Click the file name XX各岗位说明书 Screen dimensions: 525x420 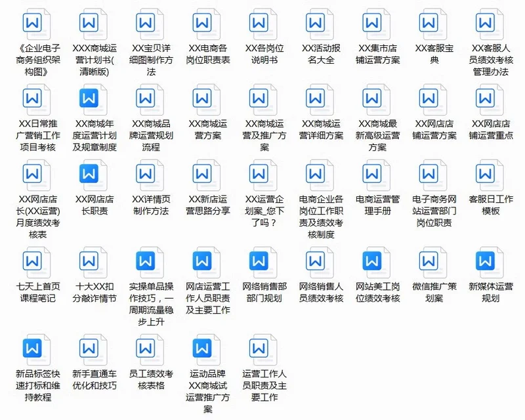[x=264, y=54]
